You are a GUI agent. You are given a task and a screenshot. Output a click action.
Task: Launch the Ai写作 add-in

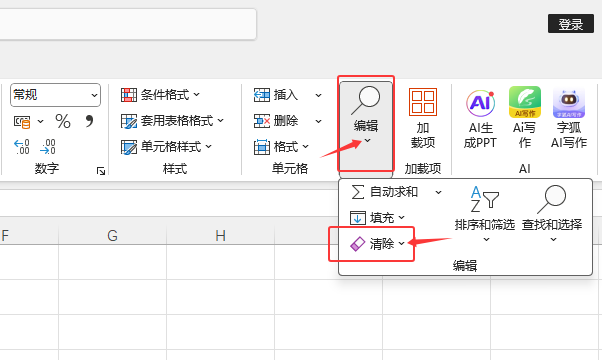pos(524,117)
